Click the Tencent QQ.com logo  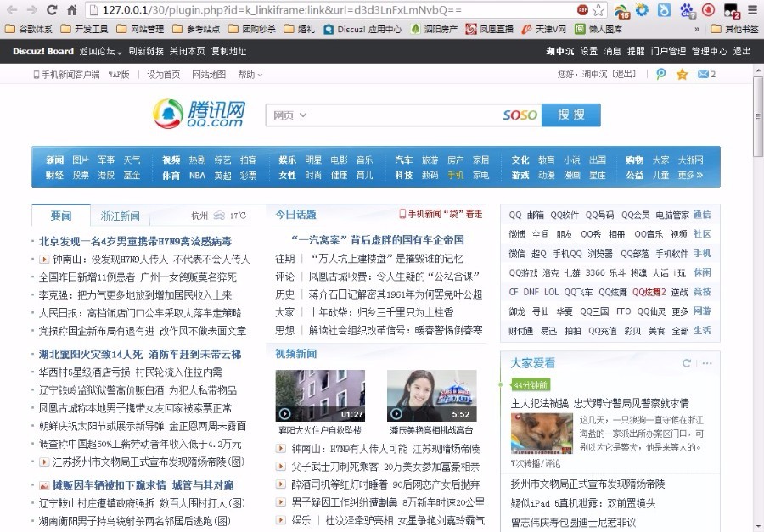click(199, 114)
